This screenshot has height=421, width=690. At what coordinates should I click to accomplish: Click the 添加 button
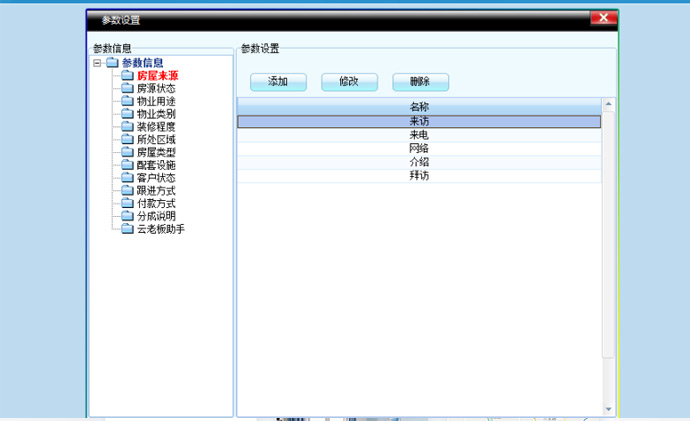click(x=278, y=82)
